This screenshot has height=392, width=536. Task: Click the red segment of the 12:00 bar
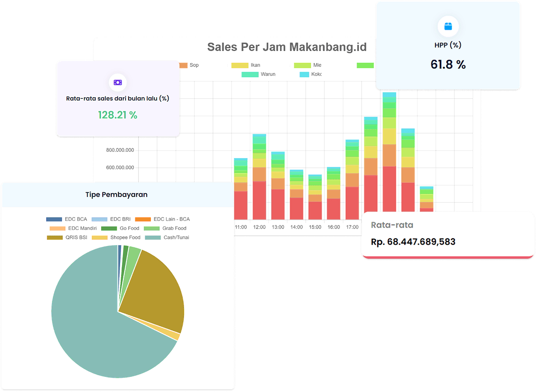click(x=259, y=200)
